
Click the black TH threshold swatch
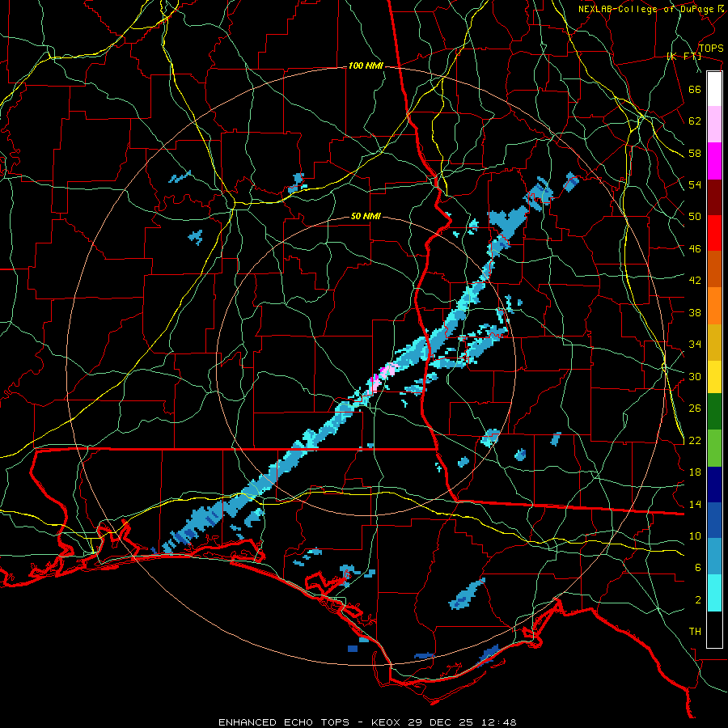tap(714, 629)
